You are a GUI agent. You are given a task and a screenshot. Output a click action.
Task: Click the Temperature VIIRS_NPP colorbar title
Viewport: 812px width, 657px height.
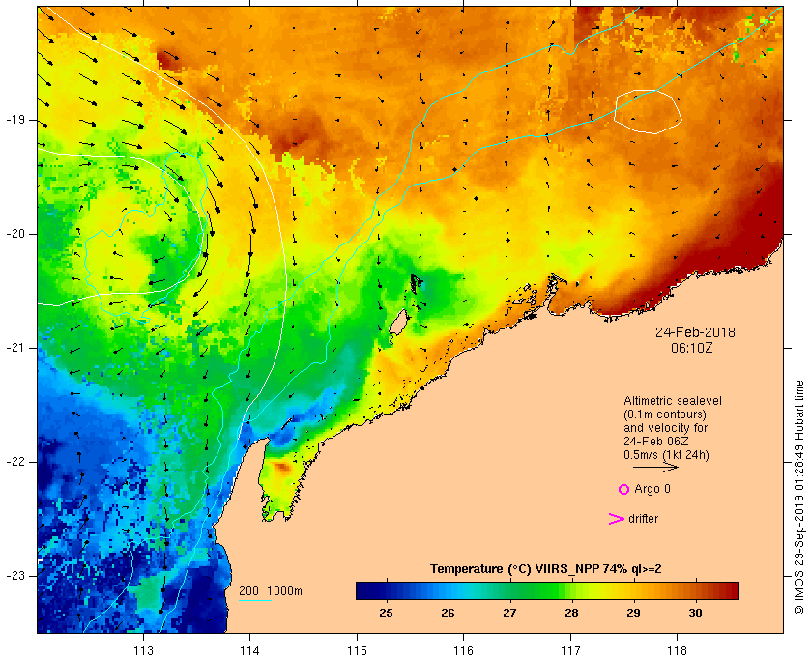(546, 569)
